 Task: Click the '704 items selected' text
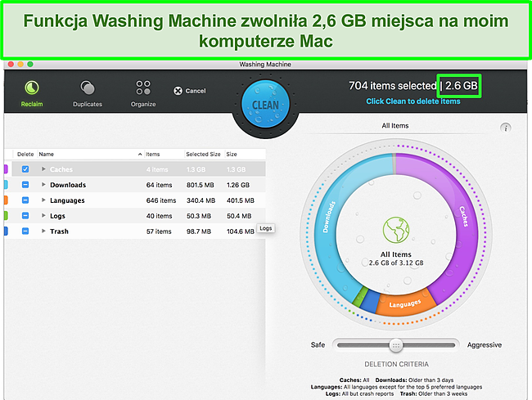coord(393,86)
